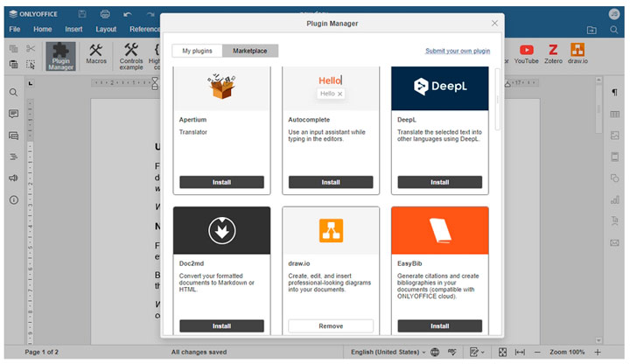
Task: Install the Autocomplete plugin
Action: click(331, 182)
